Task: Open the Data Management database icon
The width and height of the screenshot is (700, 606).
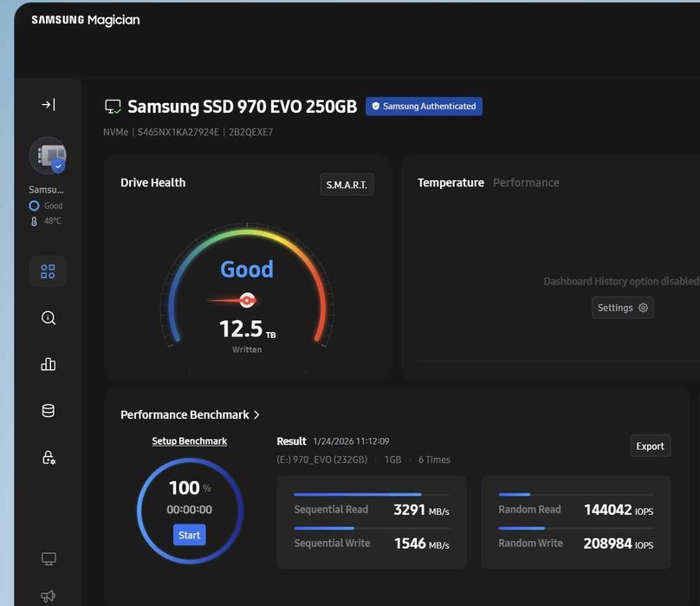Action: click(49, 411)
